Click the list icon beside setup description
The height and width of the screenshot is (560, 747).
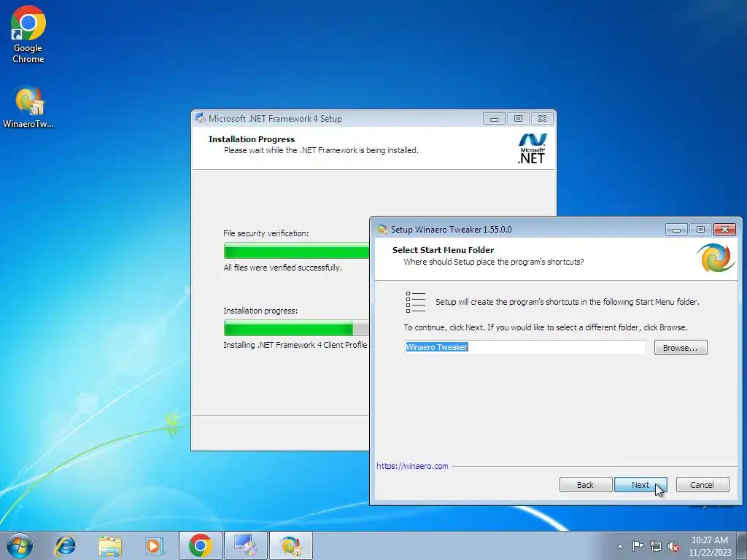(x=415, y=302)
